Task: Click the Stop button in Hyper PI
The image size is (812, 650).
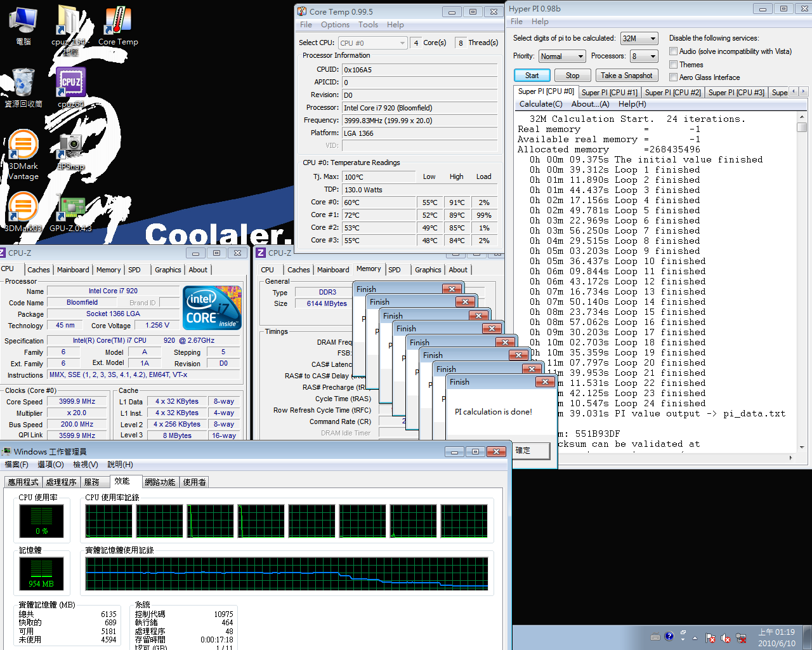Action: [572, 76]
